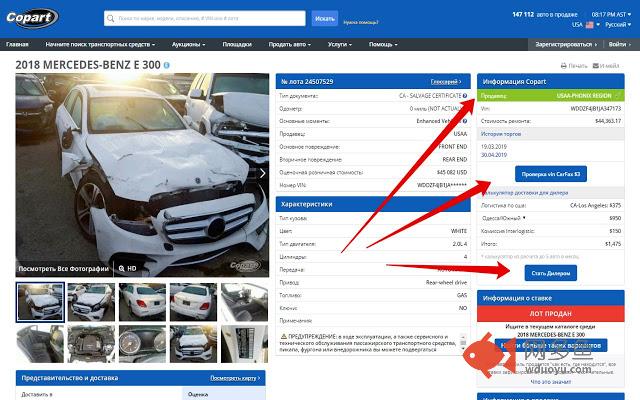Open the first auction history date 19.03.2019
Image resolution: width=640 pixels, height=400 pixels.
click(493, 147)
